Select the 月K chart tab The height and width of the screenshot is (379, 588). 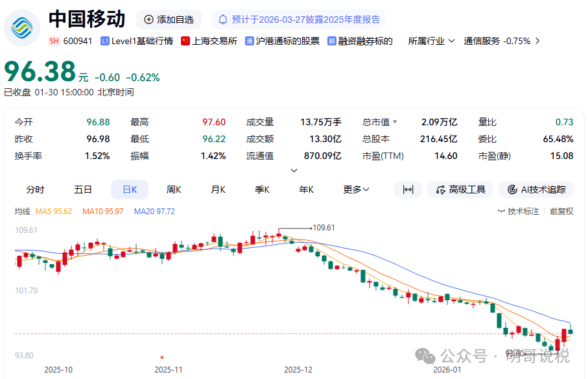coord(218,189)
